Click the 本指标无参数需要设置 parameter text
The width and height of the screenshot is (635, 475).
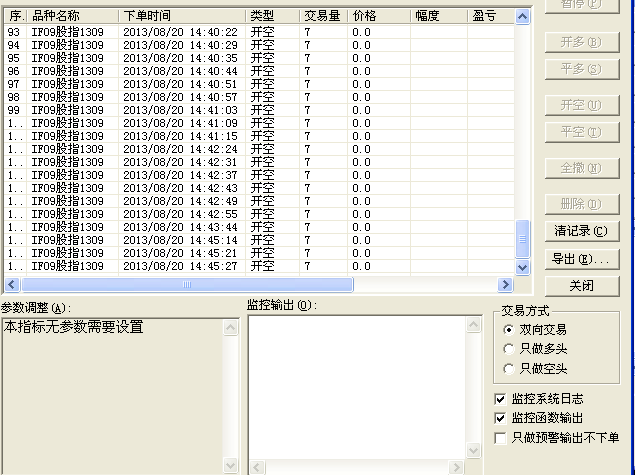(74, 327)
